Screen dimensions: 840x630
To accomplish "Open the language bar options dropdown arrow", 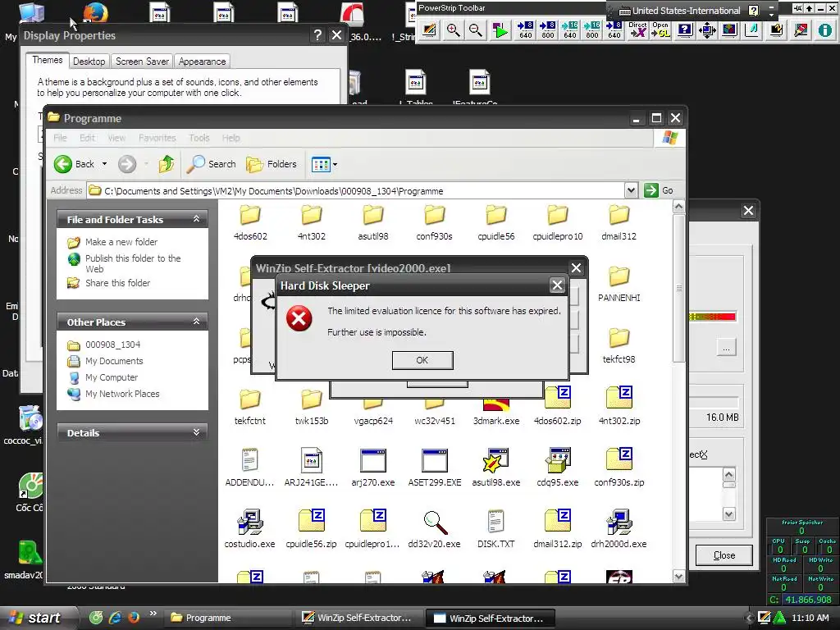I will pos(771,14).
